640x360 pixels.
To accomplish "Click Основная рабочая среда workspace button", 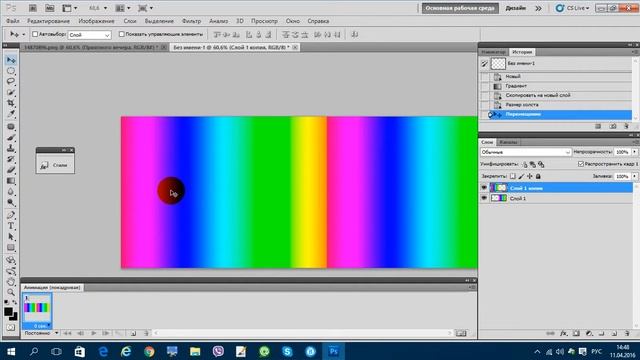I will pyautogui.click(x=460, y=8).
